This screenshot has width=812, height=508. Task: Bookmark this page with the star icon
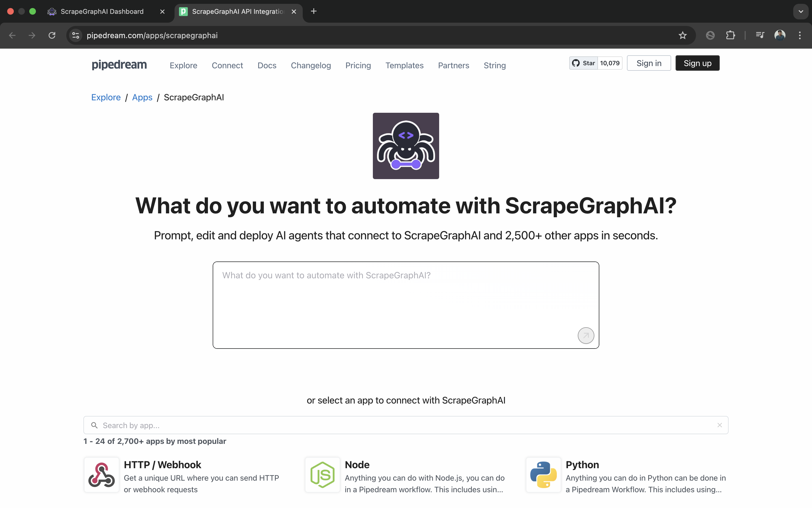[682, 35]
